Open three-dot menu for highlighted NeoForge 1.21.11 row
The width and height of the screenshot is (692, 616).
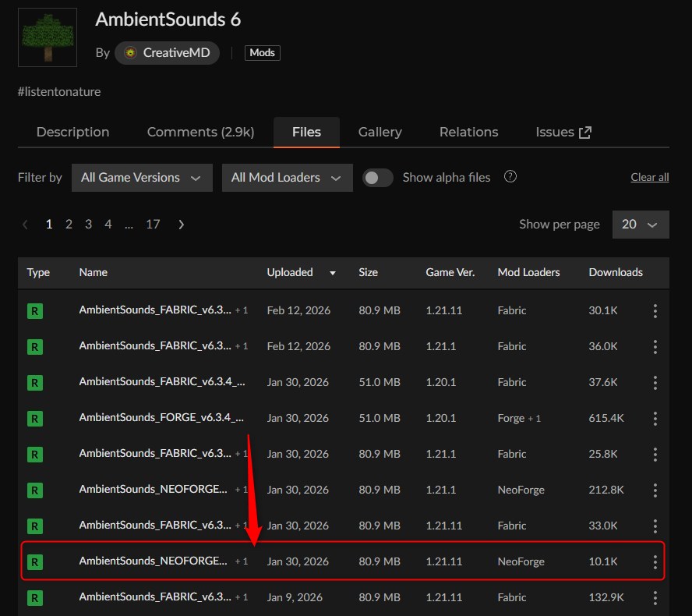(655, 561)
